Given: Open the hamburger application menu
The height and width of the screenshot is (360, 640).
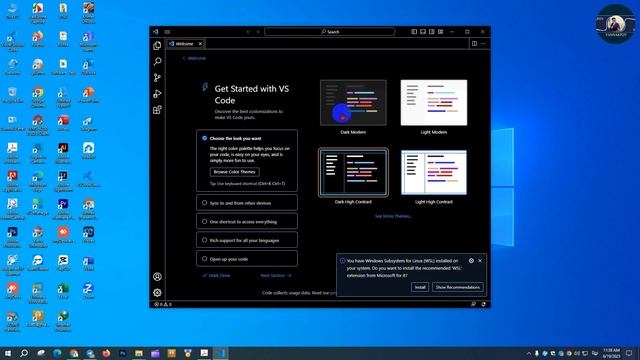Looking at the screenshot, I should point(167,32).
